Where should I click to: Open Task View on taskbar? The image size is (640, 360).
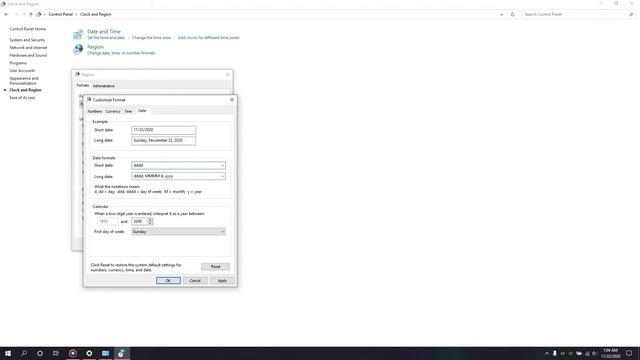coord(56,353)
